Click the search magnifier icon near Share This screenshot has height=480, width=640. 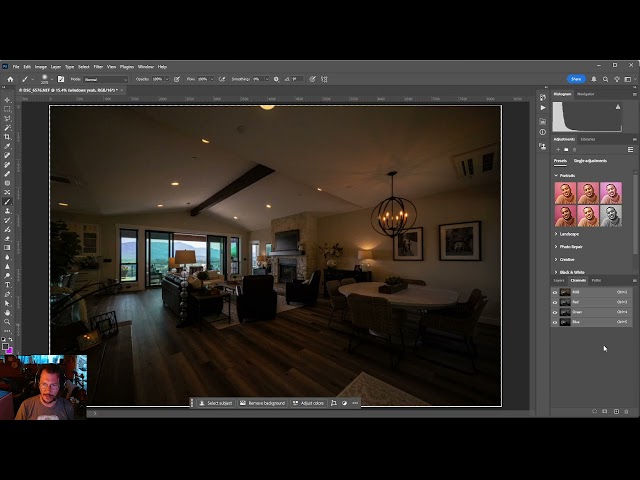click(605, 79)
